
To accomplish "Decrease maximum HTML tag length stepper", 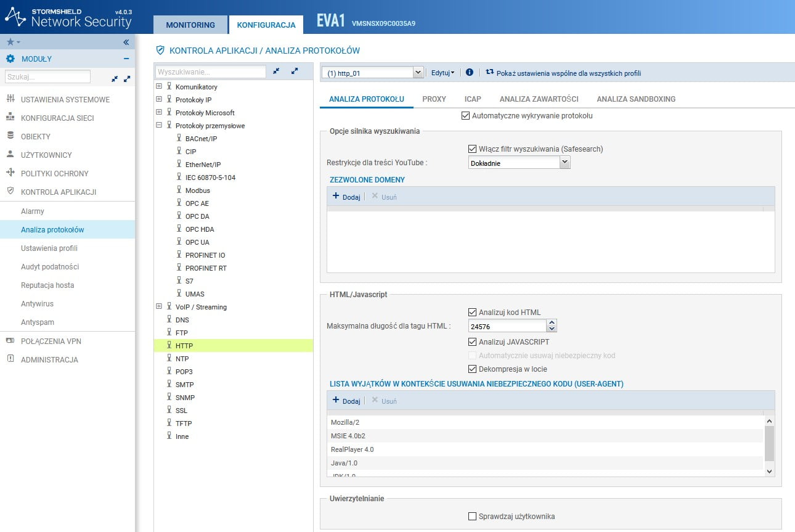I will [x=552, y=329].
